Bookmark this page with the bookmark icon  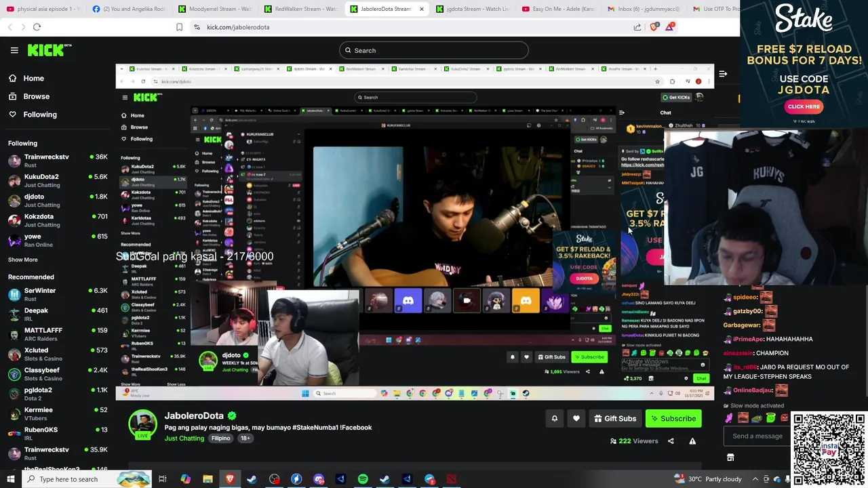pos(179,27)
